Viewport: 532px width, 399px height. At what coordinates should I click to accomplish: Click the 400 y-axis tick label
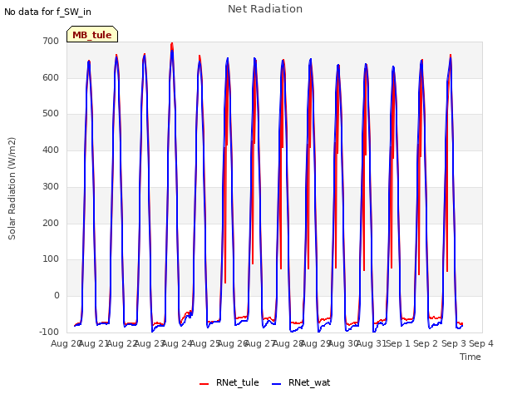point(51,150)
